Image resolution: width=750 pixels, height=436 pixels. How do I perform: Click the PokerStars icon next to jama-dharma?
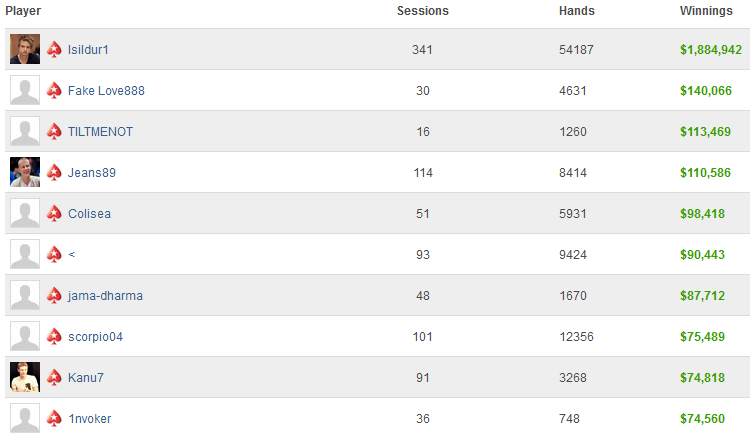[54, 295]
